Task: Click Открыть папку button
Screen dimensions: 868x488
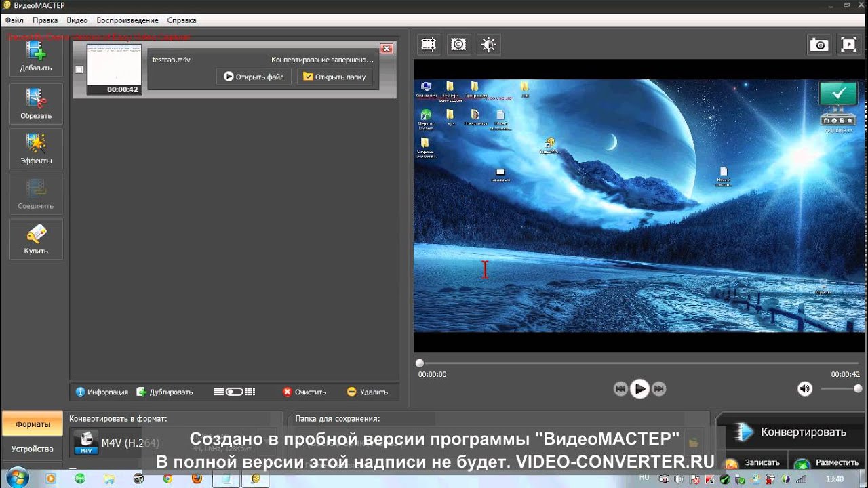Action: [x=334, y=77]
